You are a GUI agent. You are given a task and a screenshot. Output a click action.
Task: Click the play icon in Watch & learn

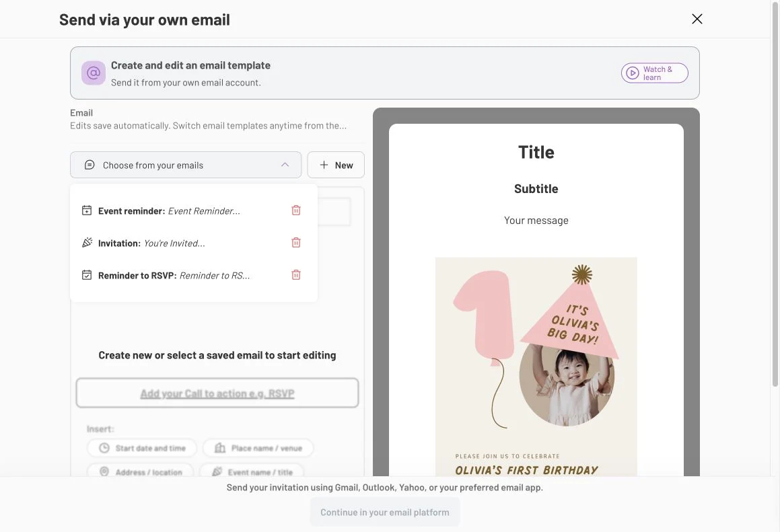click(632, 73)
